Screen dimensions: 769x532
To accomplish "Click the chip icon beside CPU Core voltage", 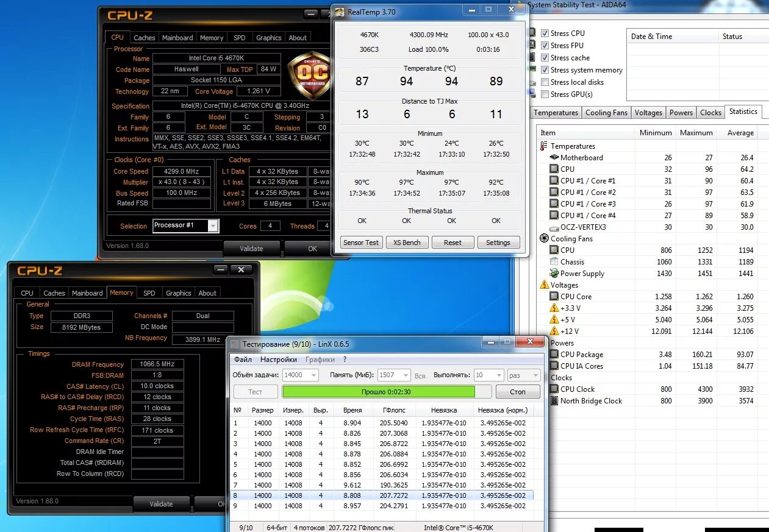I will click(554, 297).
